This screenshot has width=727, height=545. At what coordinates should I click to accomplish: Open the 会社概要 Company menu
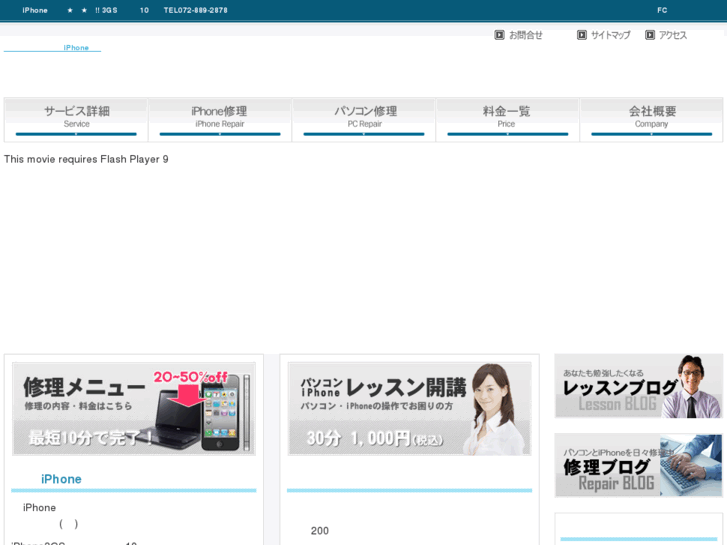(x=651, y=120)
